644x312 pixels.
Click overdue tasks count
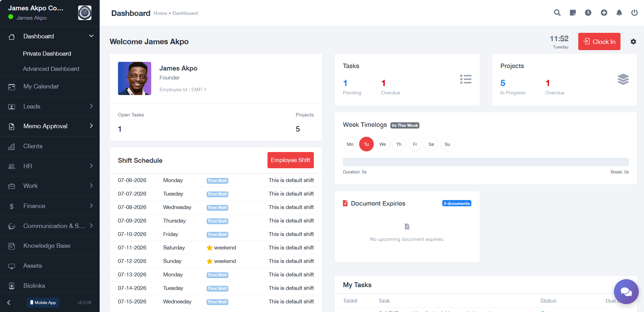[x=383, y=83]
